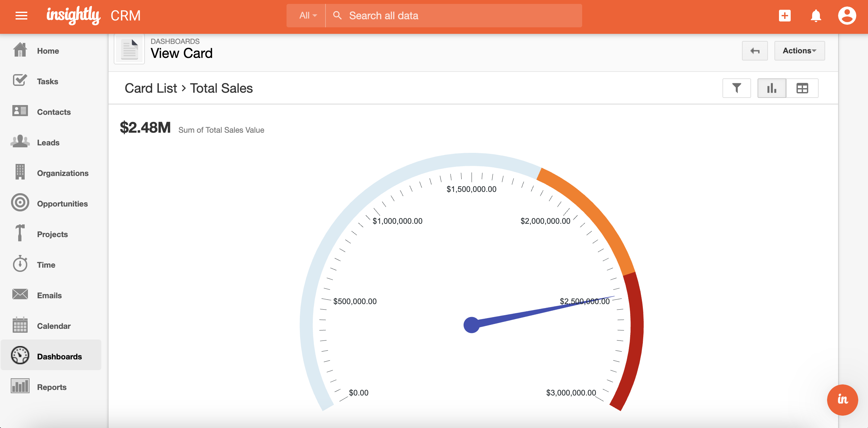This screenshot has height=428, width=868.
Task: Click the Projects hammer icon
Action: 20,233
